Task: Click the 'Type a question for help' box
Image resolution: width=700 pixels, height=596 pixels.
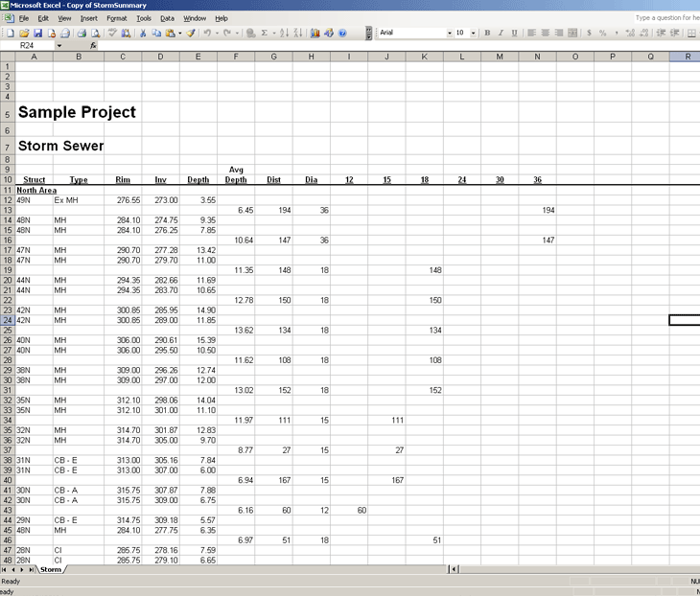Action: click(666, 18)
